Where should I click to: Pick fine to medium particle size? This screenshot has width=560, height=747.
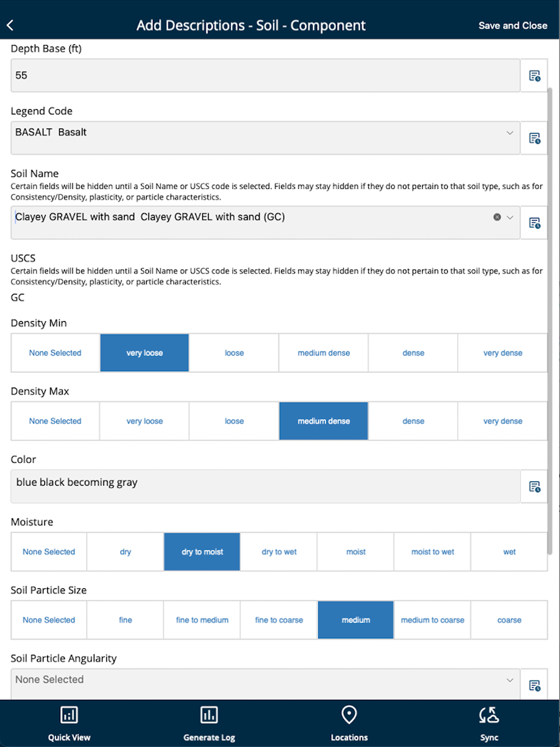tap(202, 620)
